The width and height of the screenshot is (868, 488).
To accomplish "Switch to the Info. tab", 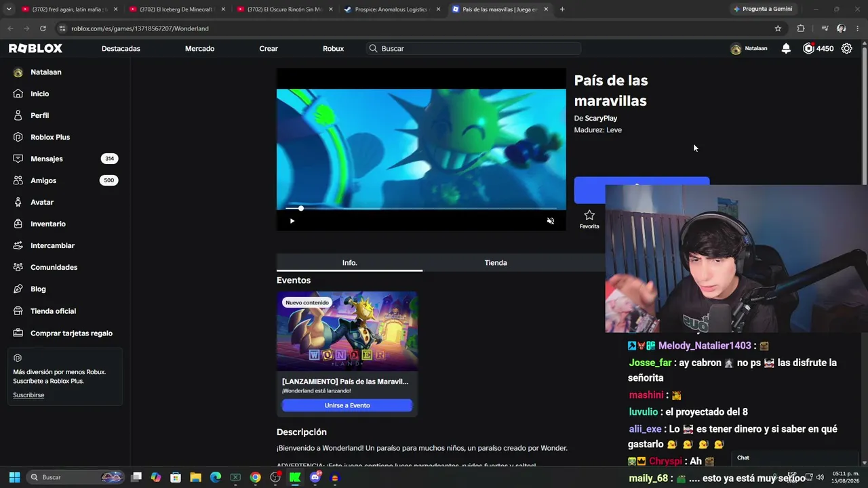I will (349, 263).
